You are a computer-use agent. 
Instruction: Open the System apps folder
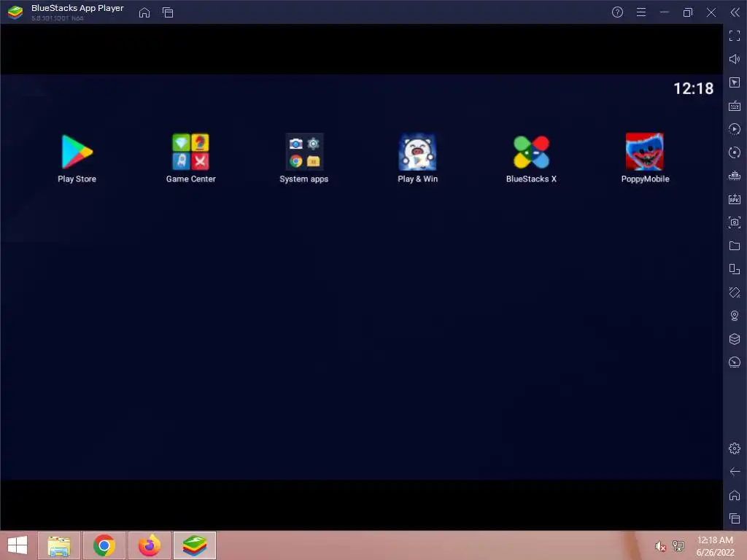(304, 152)
